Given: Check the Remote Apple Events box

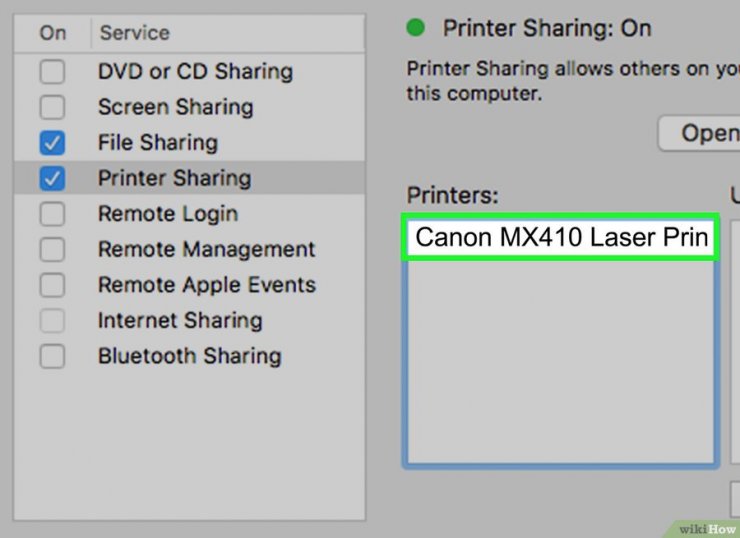Looking at the screenshot, I should pos(52,285).
